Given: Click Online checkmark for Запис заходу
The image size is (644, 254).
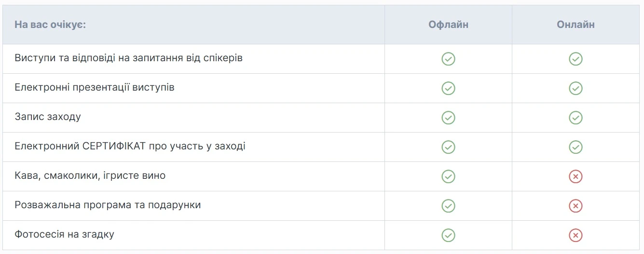Looking at the screenshot, I should pos(575,118).
